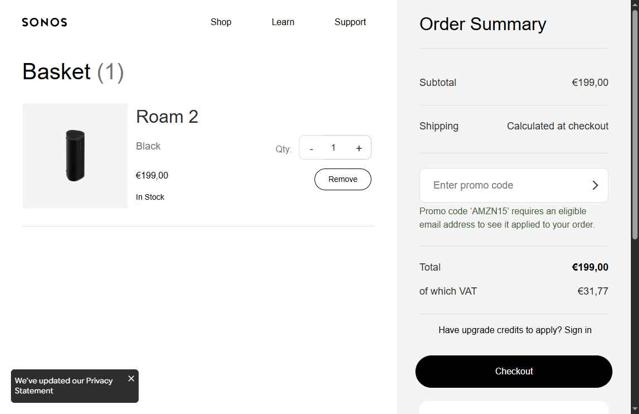Open the Roam 2 product thumbnail

pyautogui.click(x=75, y=156)
